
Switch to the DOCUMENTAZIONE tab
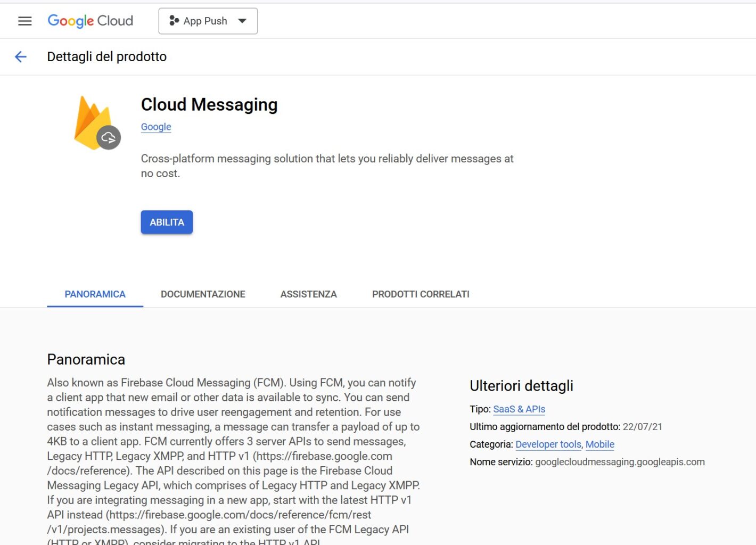click(203, 294)
